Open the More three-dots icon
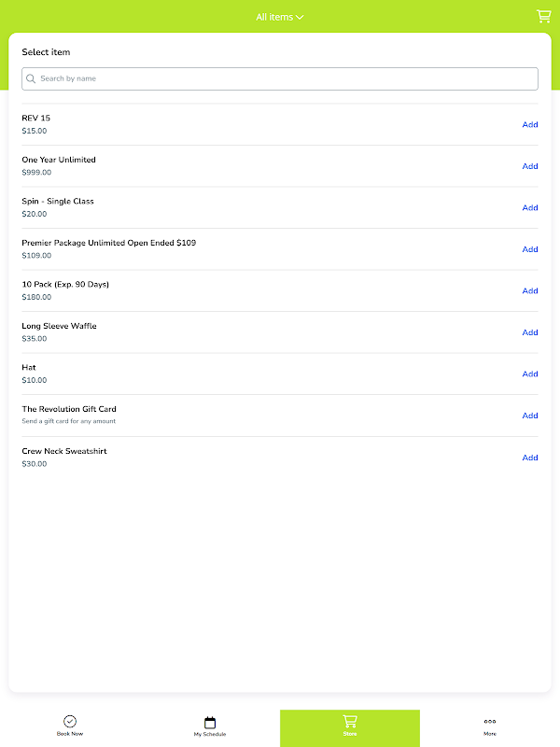This screenshot has width=560, height=747. pos(490,721)
